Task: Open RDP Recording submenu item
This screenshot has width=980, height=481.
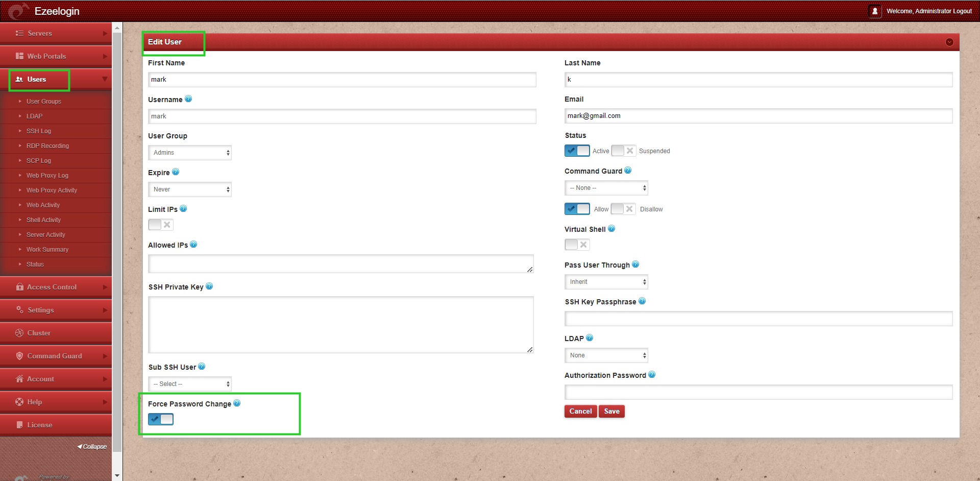Action: pyautogui.click(x=47, y=146)
